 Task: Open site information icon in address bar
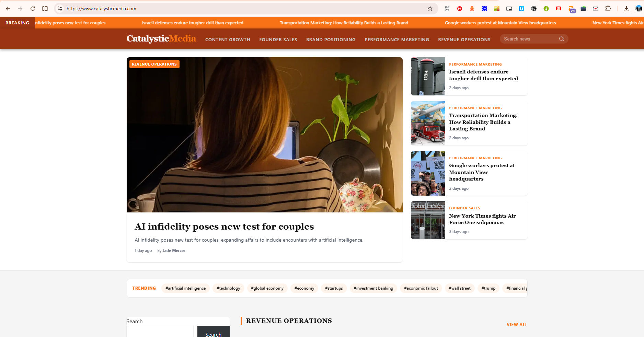(x=60, y=9)
